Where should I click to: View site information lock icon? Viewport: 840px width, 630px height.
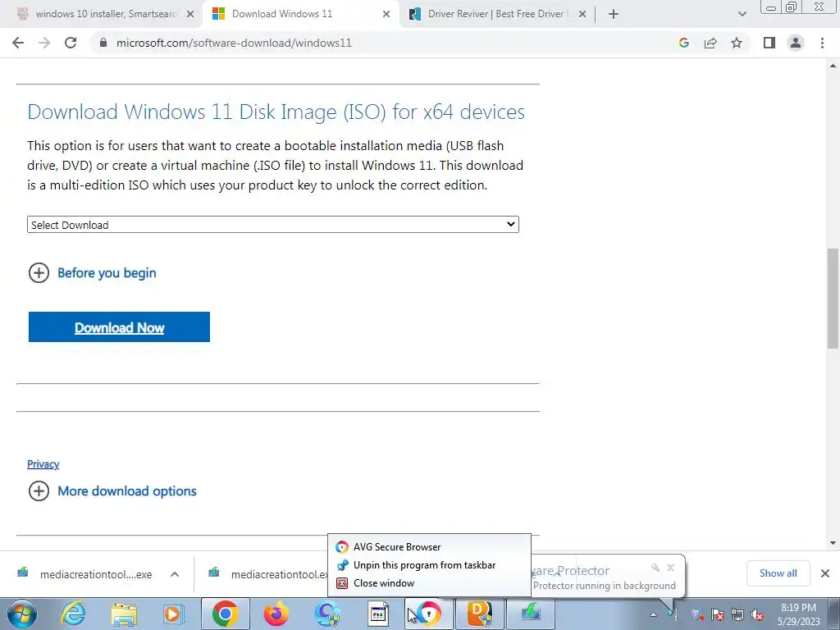[x=103, y=43]
